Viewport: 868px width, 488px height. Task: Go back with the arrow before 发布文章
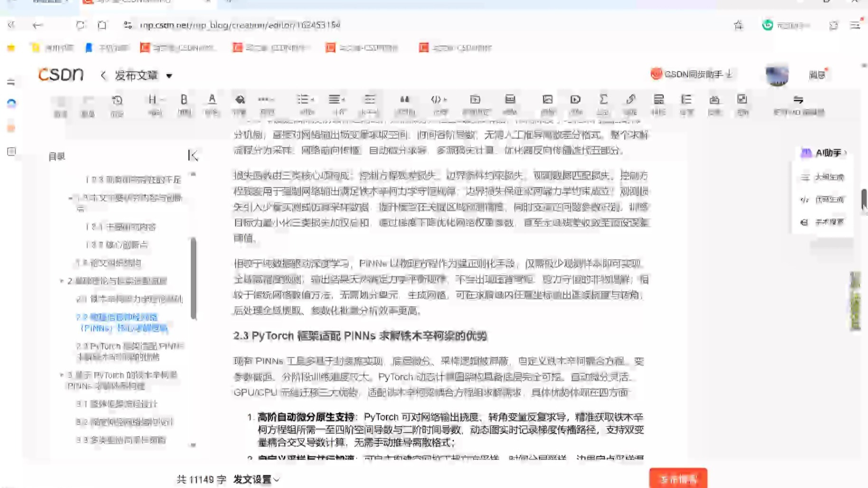click(x=104, y=75)
